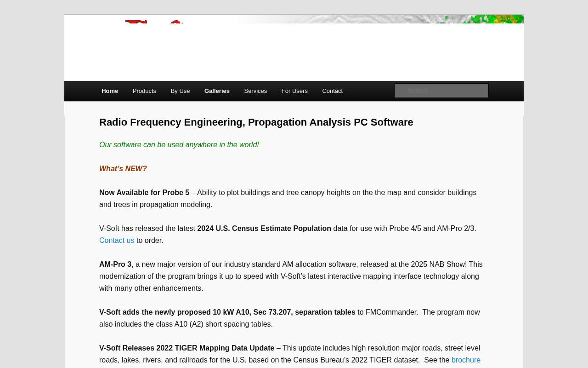Open the For Users menu
Viewport: 588px width, 368px height.
[294, 91]
